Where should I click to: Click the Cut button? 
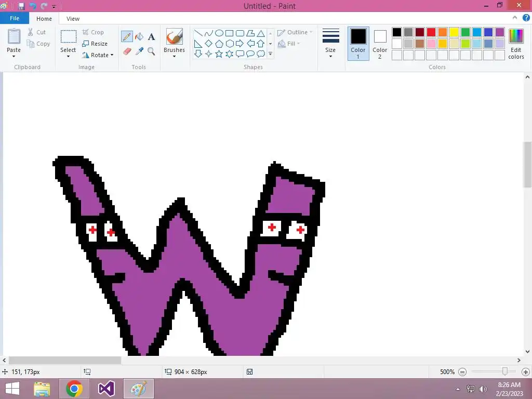tap(37, 32)
